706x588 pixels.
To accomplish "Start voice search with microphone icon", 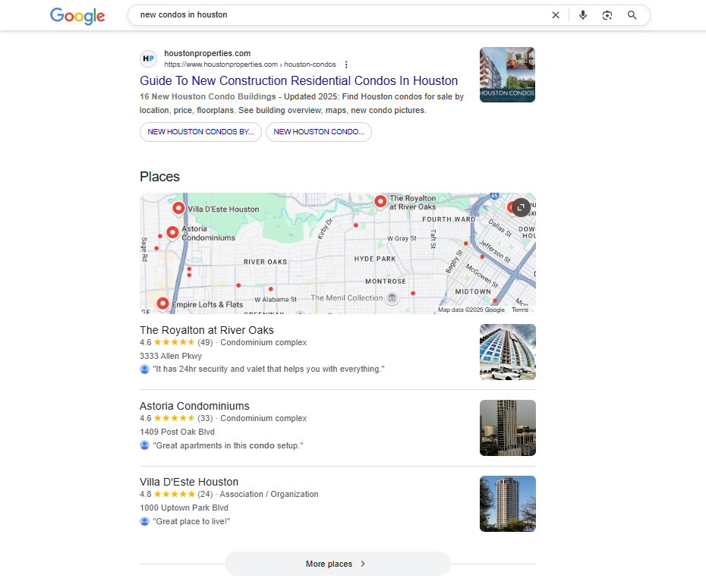I will click(582, 15).
